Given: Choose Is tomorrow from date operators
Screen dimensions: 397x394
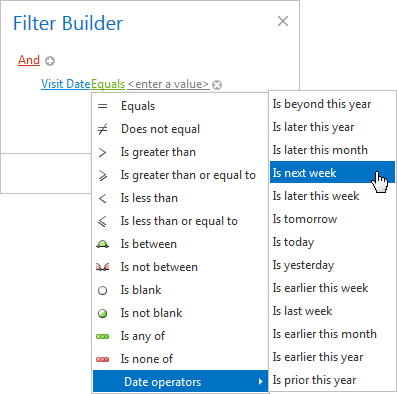Looking at the screenshot, I should click(305, 219).
